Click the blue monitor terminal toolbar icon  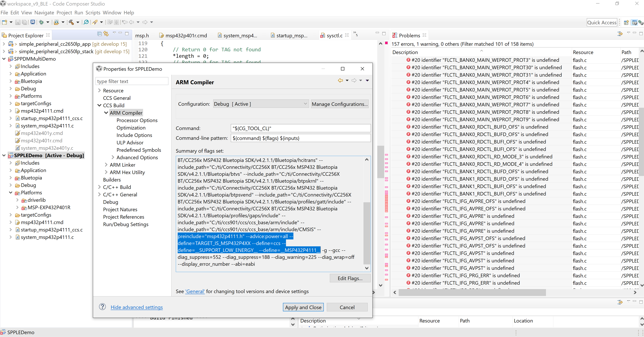32,22
